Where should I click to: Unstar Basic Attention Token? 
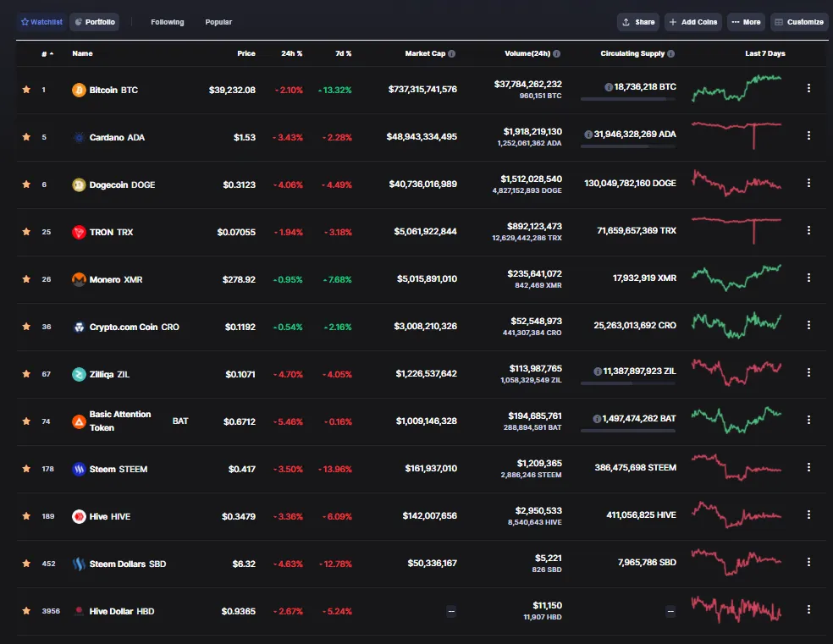pyautogui.click(x=26, y=421)
